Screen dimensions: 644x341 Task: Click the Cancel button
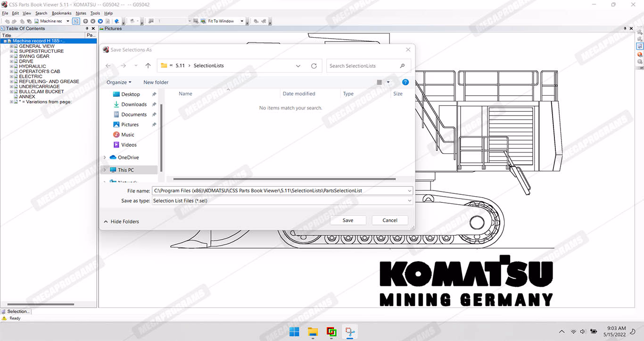coord(389,220)
